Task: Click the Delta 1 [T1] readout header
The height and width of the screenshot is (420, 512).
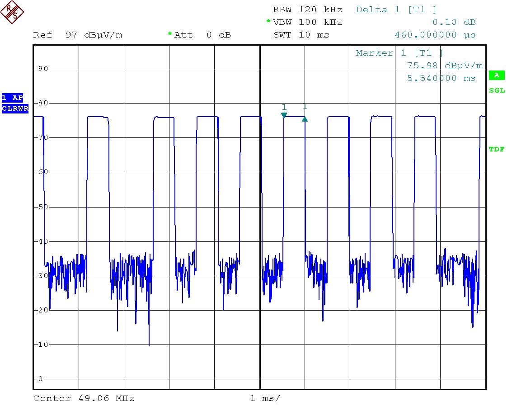Action: click(396, 9)
